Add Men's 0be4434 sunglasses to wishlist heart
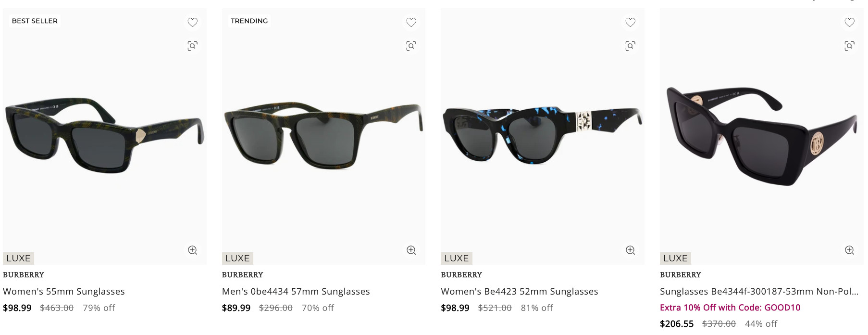The height and width of the screenshot is (335, 868). click(x=411, y=22)
